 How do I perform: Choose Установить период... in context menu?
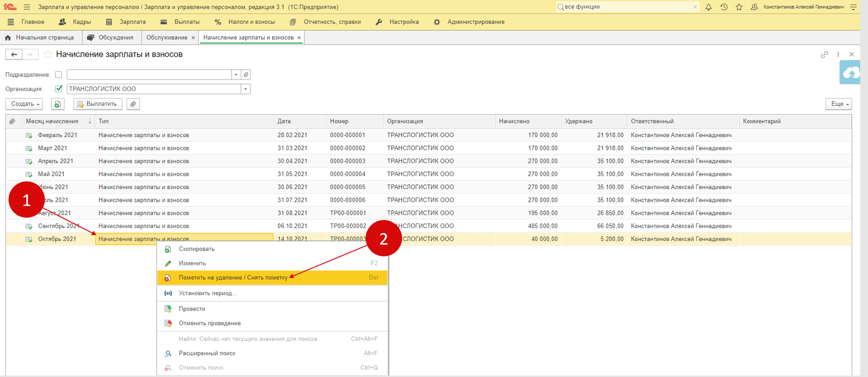click(272, 293)
